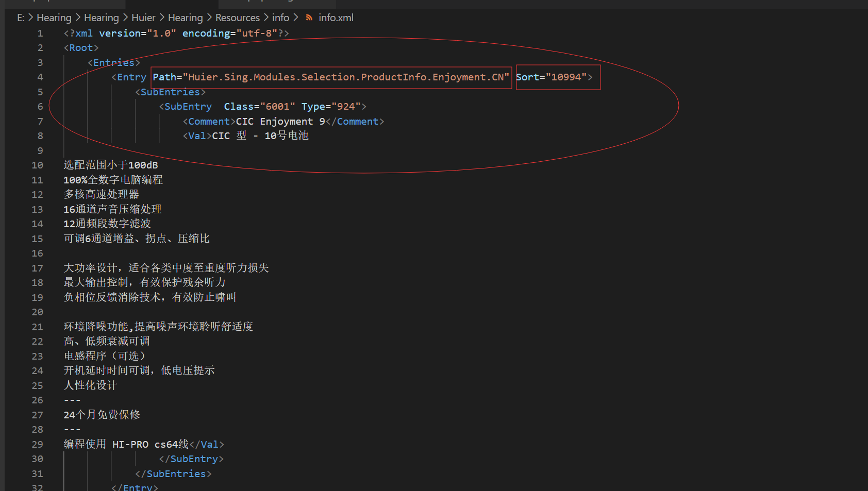Click the <Val> opening tag on line 8
Image resolution: width=868 pixels, height=491 pixels.
pyautogui.click(x=197, y=136)
